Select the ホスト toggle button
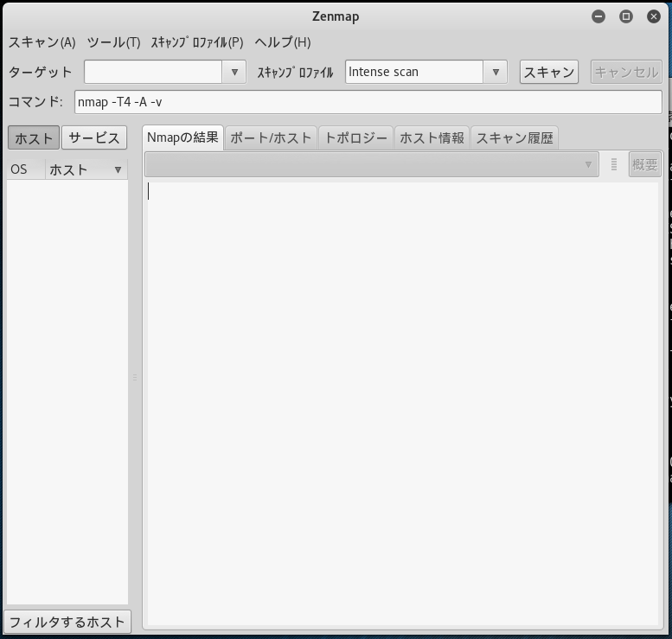 [x=34, y=137]
